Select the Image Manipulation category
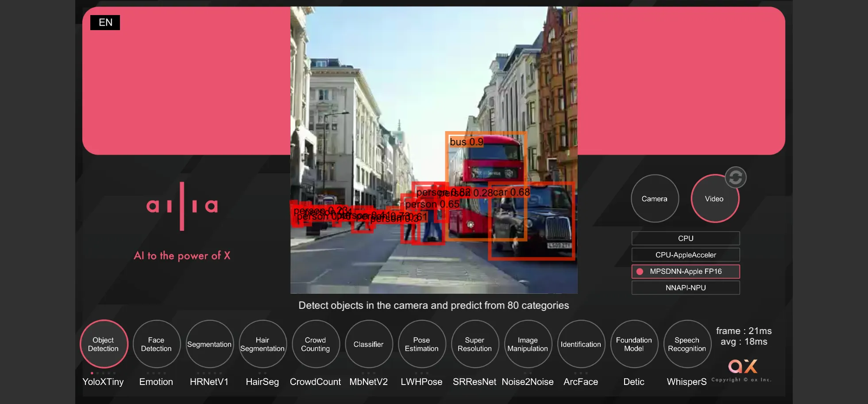868x404 pixels. [528, 344]
